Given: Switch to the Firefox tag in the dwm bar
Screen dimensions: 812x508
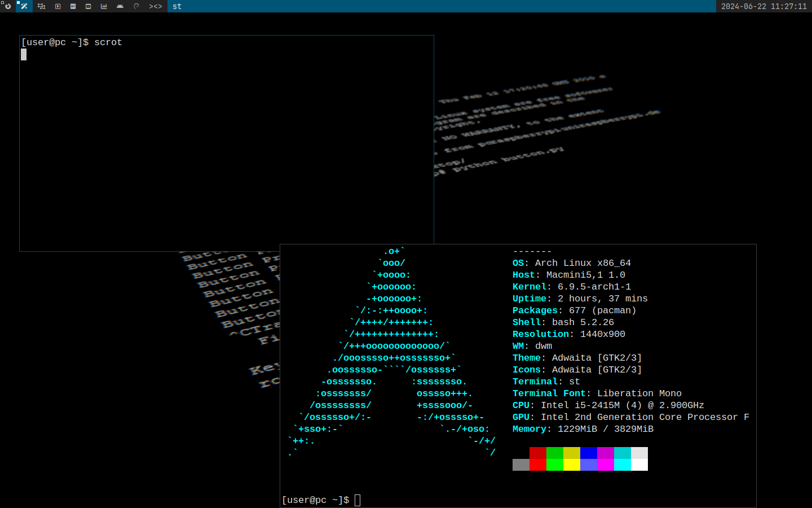Looking at the screenshot, I should coord(8,6).
